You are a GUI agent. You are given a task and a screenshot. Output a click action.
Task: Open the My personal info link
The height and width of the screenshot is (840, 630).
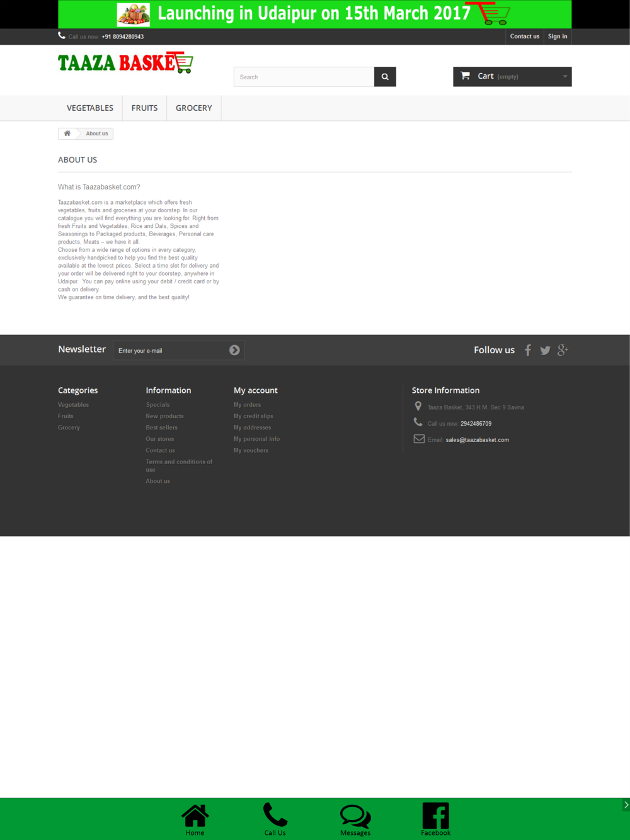pyautogui.click(x=256, y=439)
